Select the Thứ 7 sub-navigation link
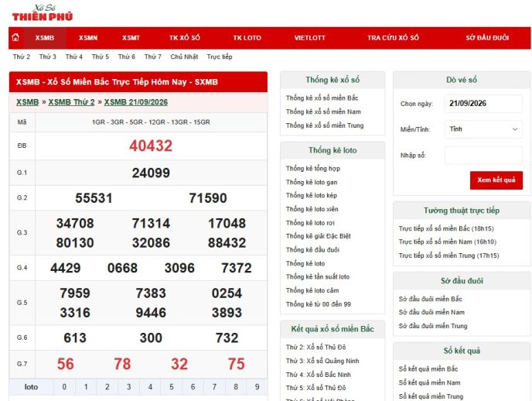The width and height of the screenshot is (532, 401). tap(152, 57)
